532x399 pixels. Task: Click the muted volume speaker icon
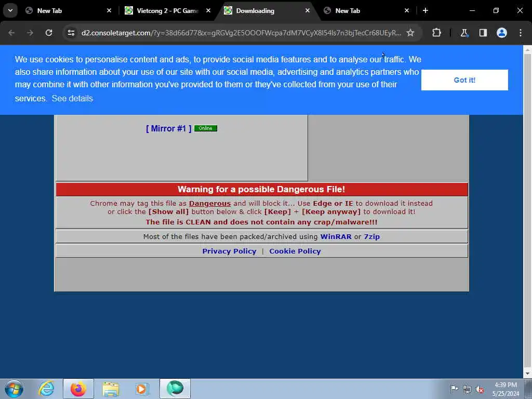click(x=480, y=390)
